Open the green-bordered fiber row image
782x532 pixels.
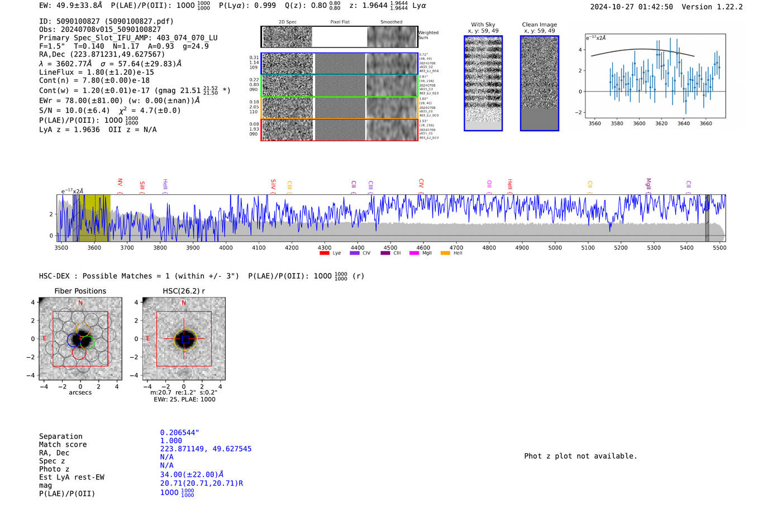pos(339,86)
